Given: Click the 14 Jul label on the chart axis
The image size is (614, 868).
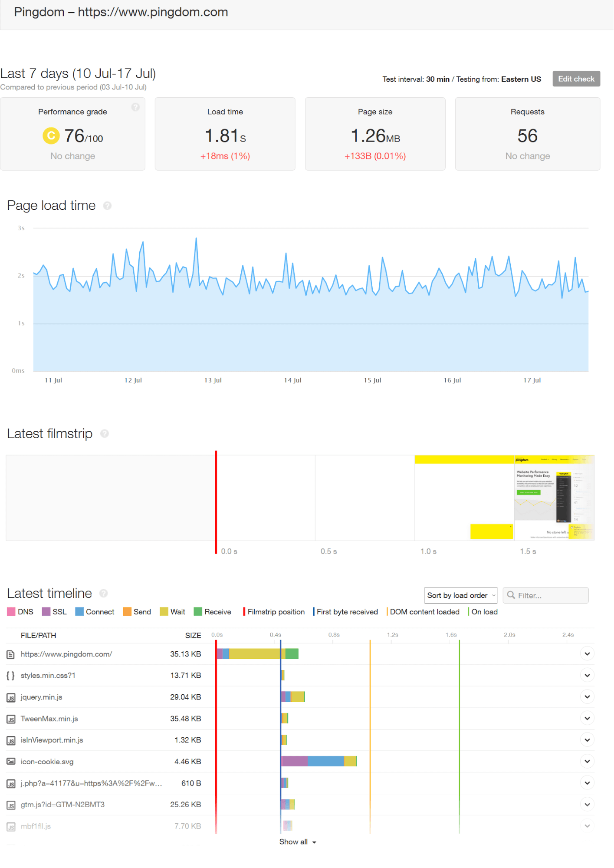Looking at the screenshot, I should pos(293,380).
